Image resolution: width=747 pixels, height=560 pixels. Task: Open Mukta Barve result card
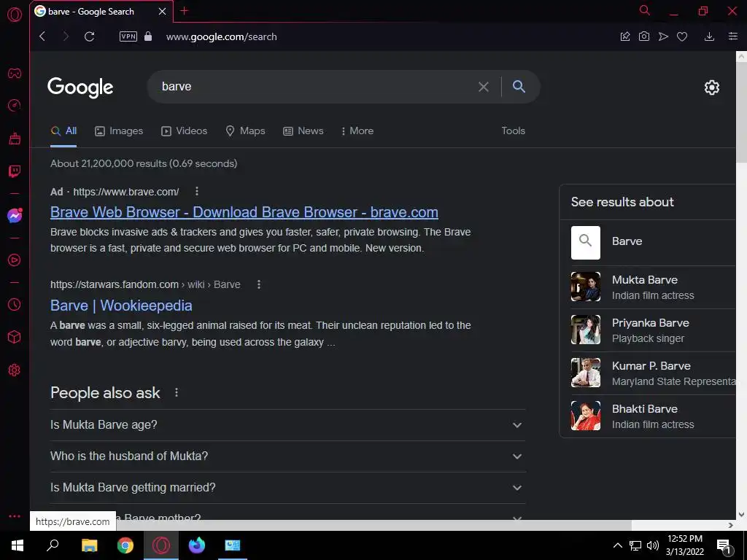(x=653, y=287)
